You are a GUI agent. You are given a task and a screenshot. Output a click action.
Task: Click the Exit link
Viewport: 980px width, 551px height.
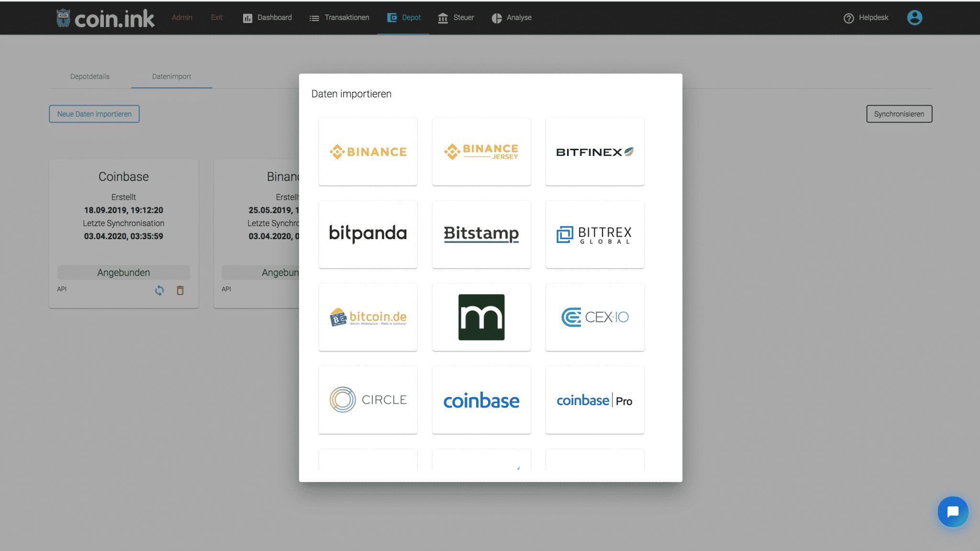tap(217, 17)
